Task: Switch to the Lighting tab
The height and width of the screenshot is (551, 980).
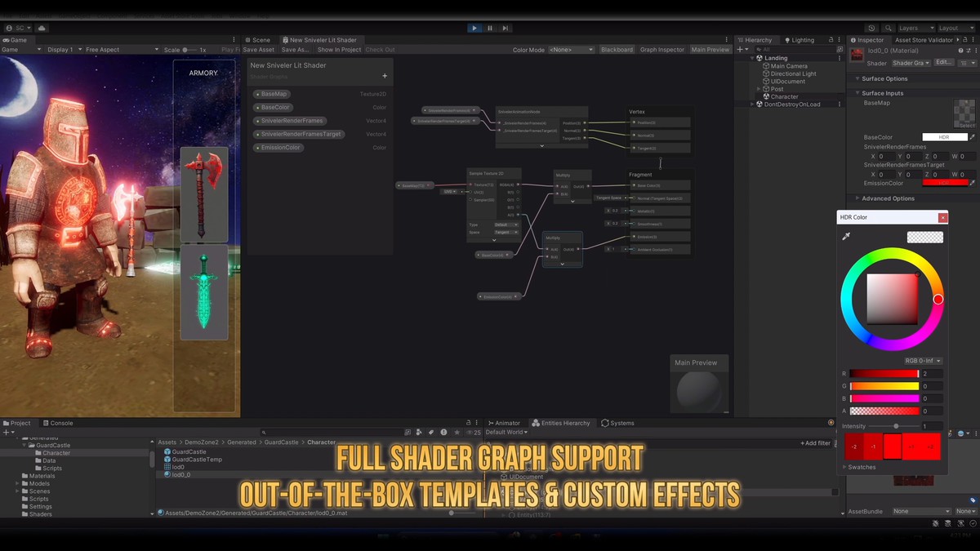Action: tap(799, 39)
